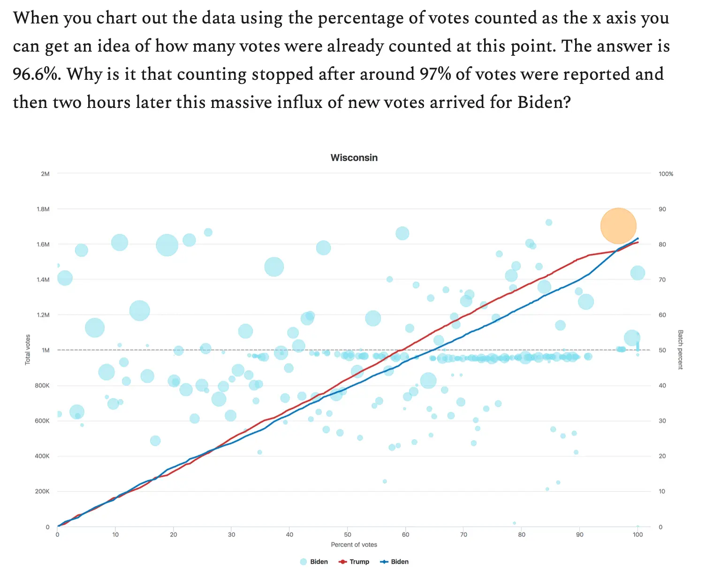728x581 pixels.
Task: Toggle the Biden bubble series legend label
Action: tap(319, 562)
